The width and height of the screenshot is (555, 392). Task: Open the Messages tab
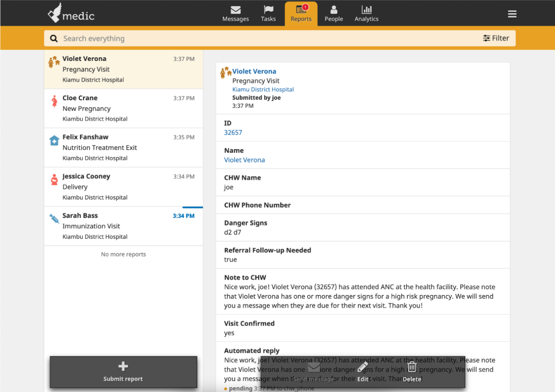236,14
